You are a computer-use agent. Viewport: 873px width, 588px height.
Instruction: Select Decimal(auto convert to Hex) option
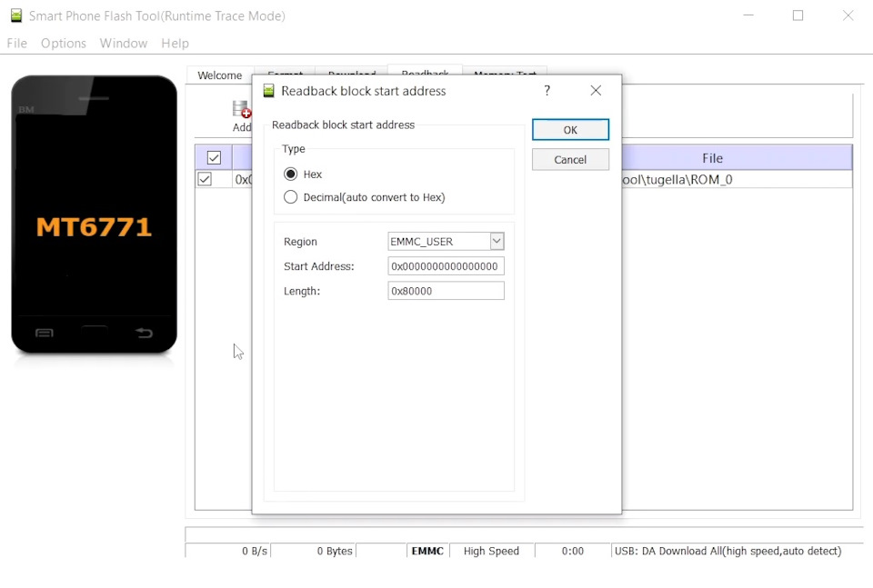click(x=291, y=197)
